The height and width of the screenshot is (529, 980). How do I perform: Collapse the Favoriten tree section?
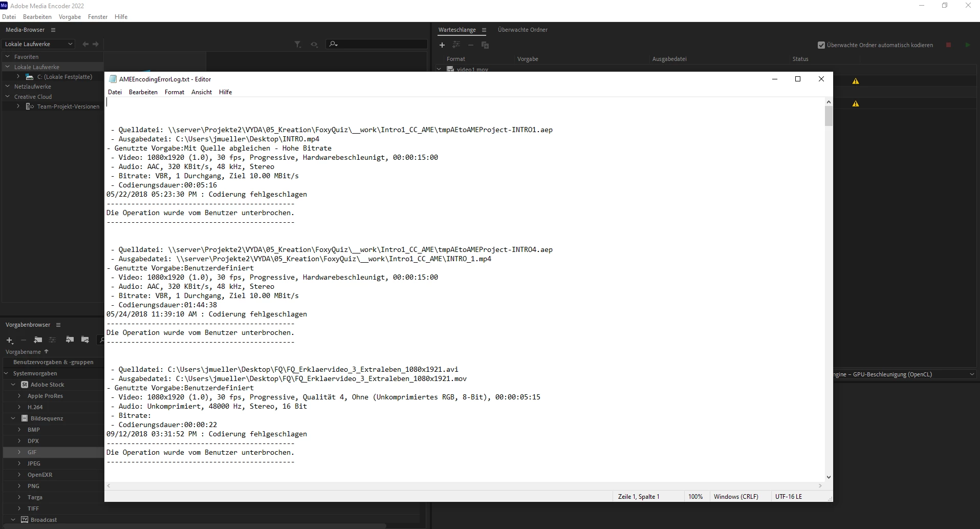pyautogui.click(x=8, y=57)
